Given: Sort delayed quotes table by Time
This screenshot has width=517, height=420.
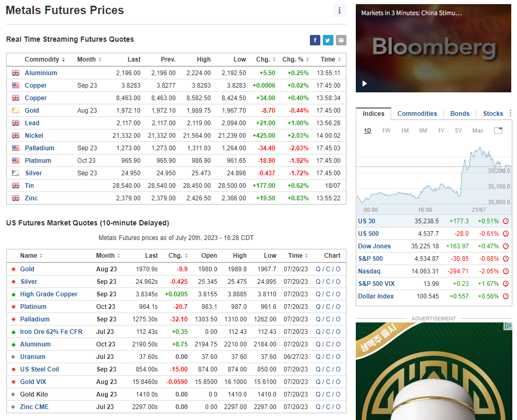Looking at the screenshot, I should point(298,256).
